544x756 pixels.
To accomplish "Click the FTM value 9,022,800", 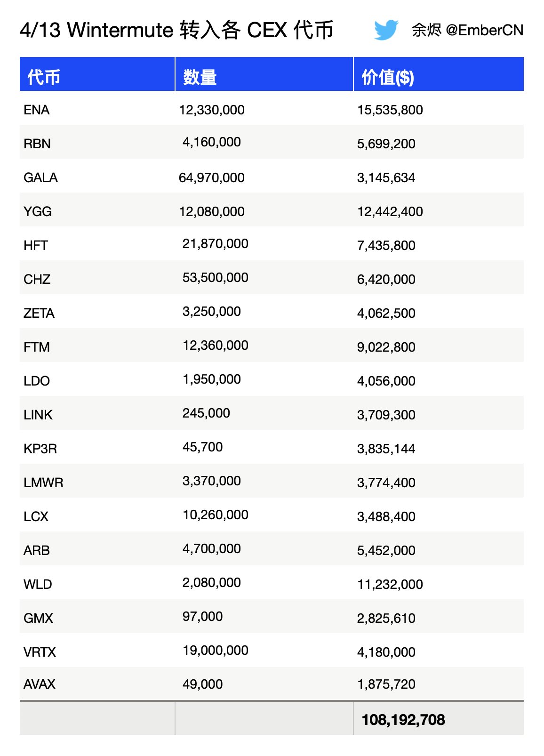I will (386, 347).
